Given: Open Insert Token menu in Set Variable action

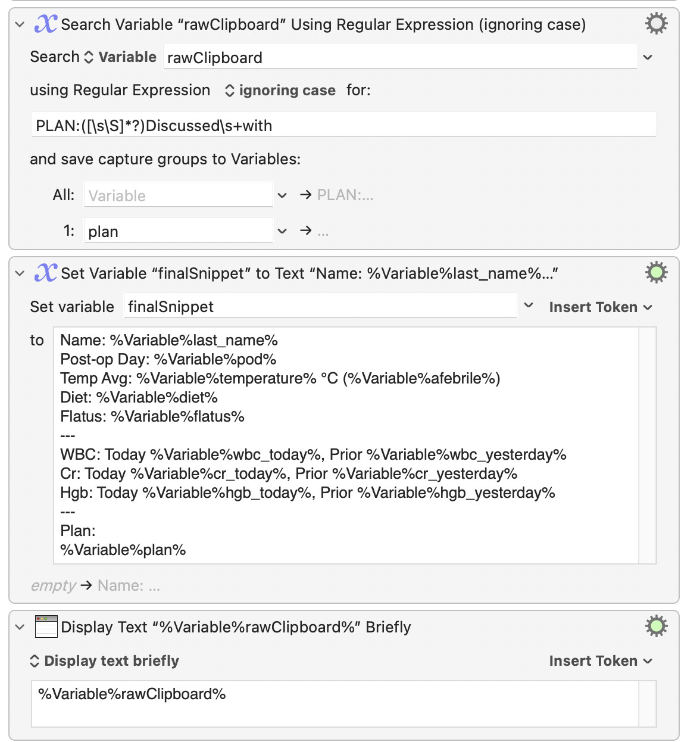Looking at the screenshot, I should coord(601,307).
